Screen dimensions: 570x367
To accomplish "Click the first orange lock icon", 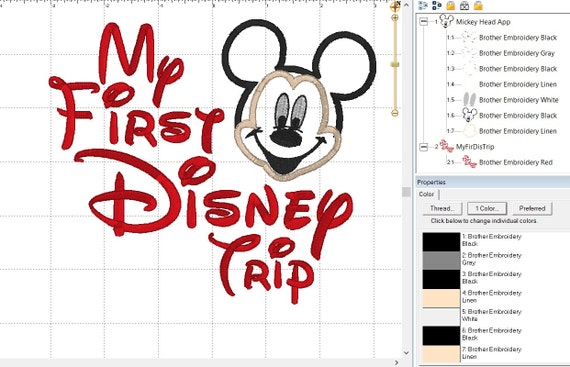I will click(x=451, y=5).
